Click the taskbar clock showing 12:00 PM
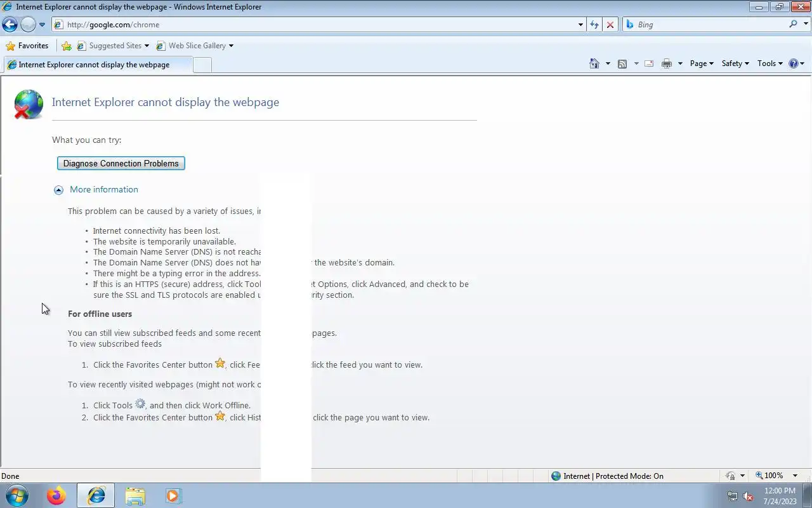 point(780,496)
